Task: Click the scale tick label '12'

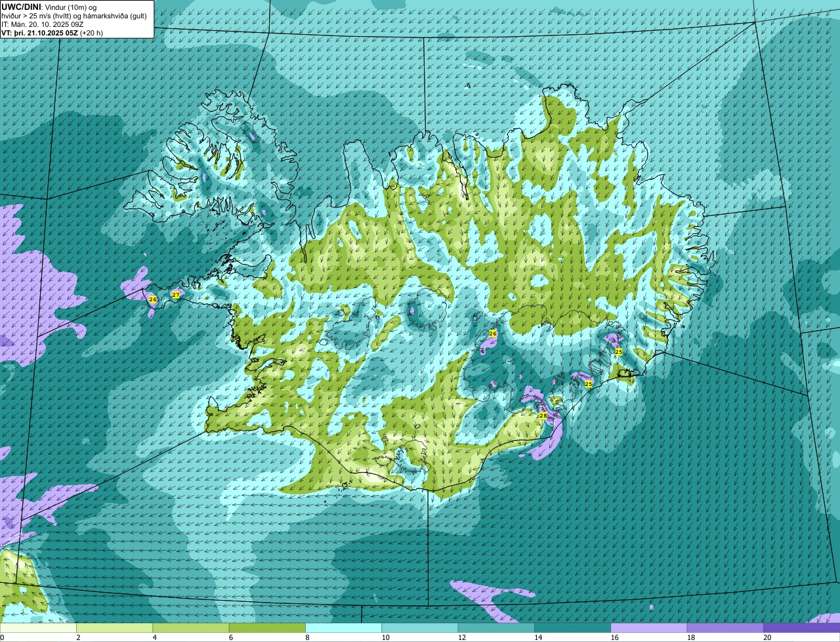Action: 461,637
